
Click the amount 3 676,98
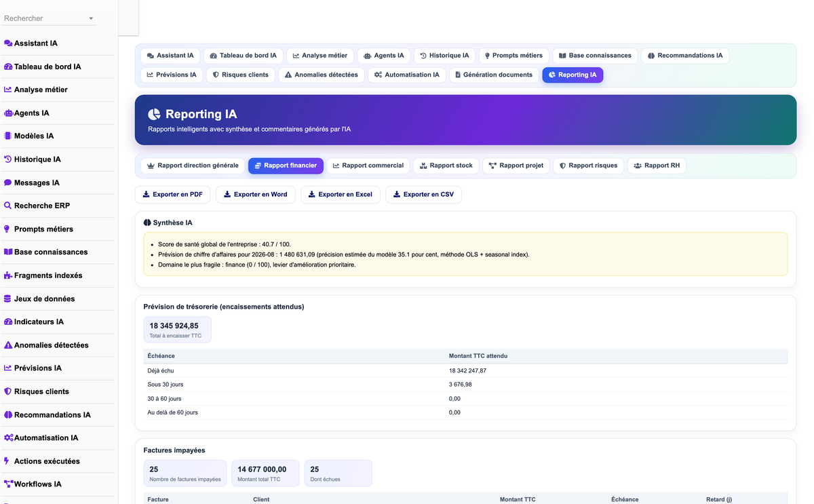pos(461,385)
